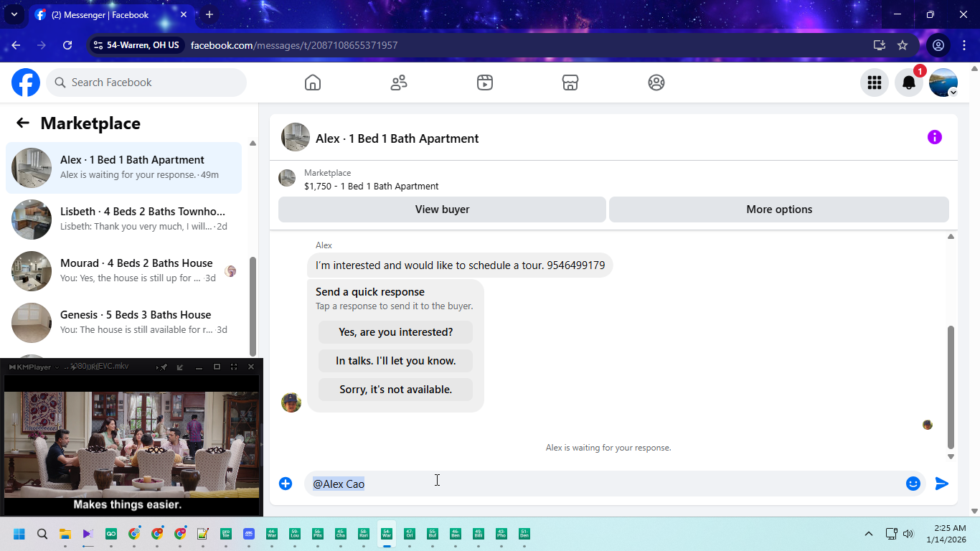Image resolution: width=980 pixels, height=551 pixels.
Task: Click Alex's avatar in conversation header
Action: 296,137
